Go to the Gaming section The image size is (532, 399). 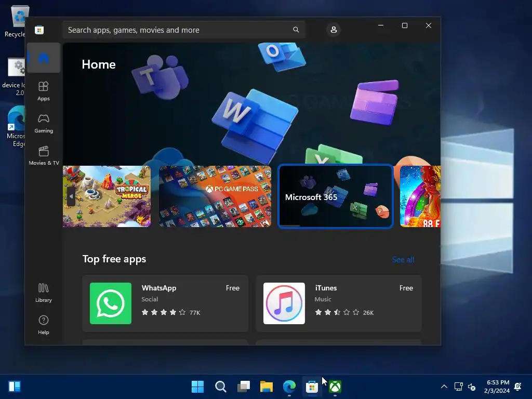pos(44,124)
